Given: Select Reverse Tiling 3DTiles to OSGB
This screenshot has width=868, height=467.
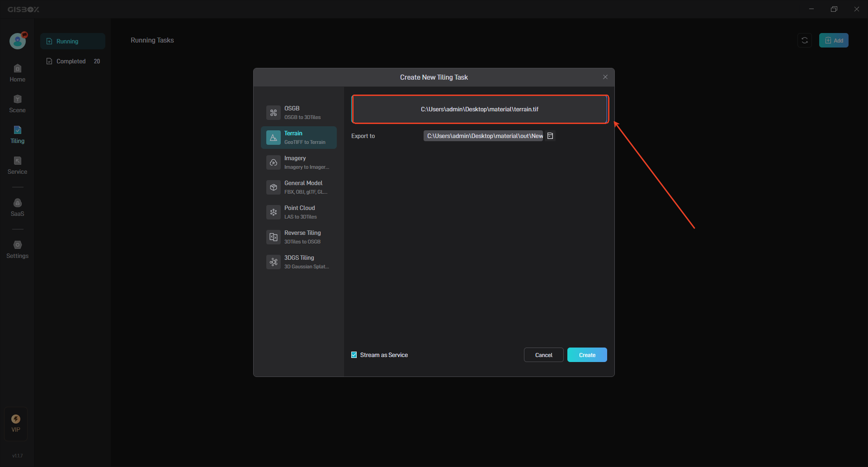Looking at the screenshot, I should coord(299,237).
